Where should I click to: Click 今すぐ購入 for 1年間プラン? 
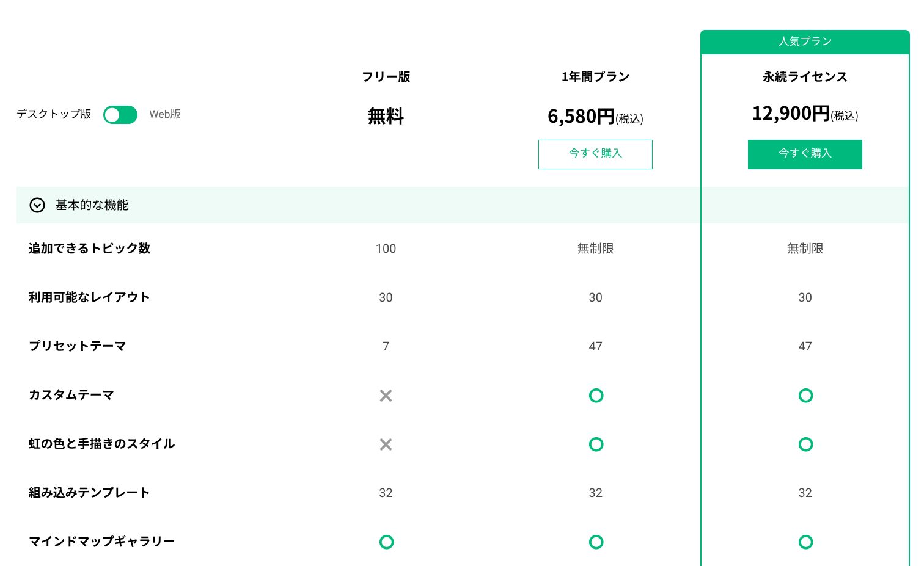[x=595, y=154]
